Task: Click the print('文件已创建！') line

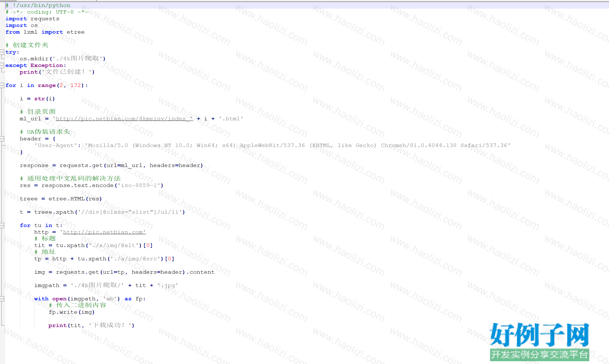Action: click(57, 72)
